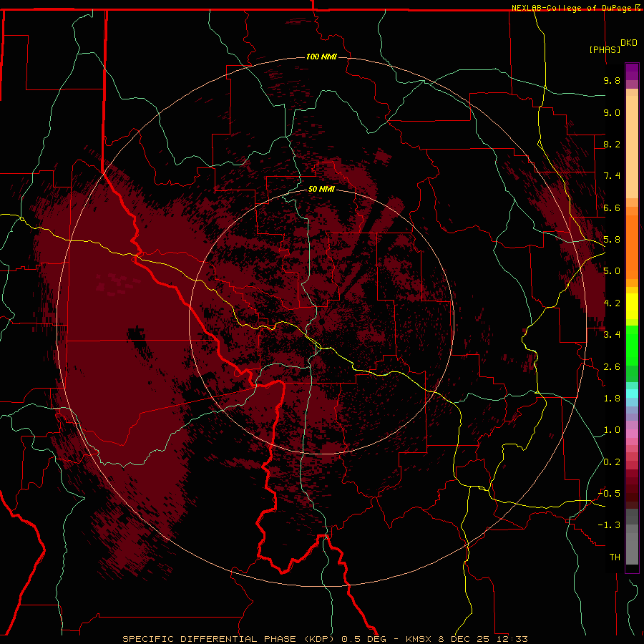
Task: Click the 0.2 color scale value
Action: (x=612, y=462)
